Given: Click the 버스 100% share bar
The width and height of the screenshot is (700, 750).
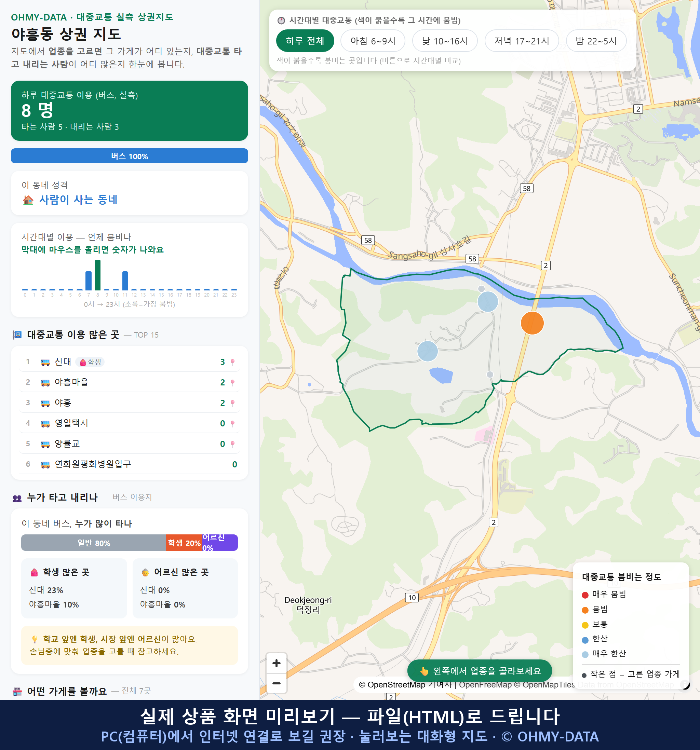Looking at the screenshot, I should 130,156.
